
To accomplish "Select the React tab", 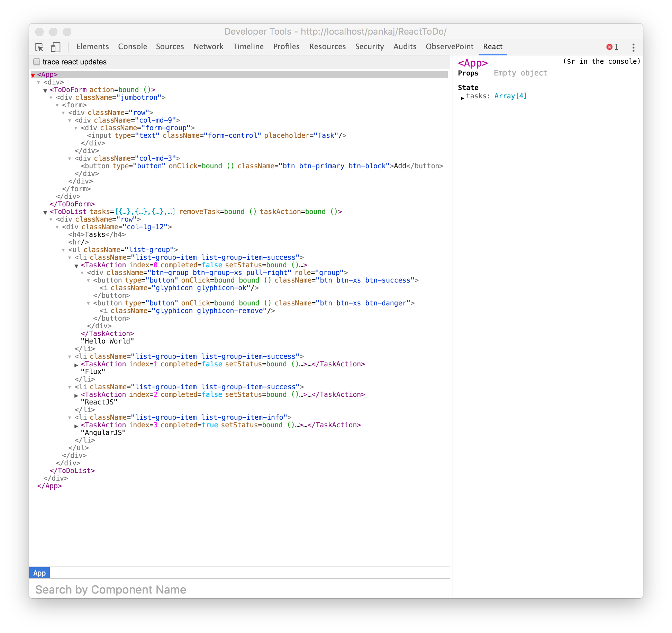I will click(x=493, y=47).
